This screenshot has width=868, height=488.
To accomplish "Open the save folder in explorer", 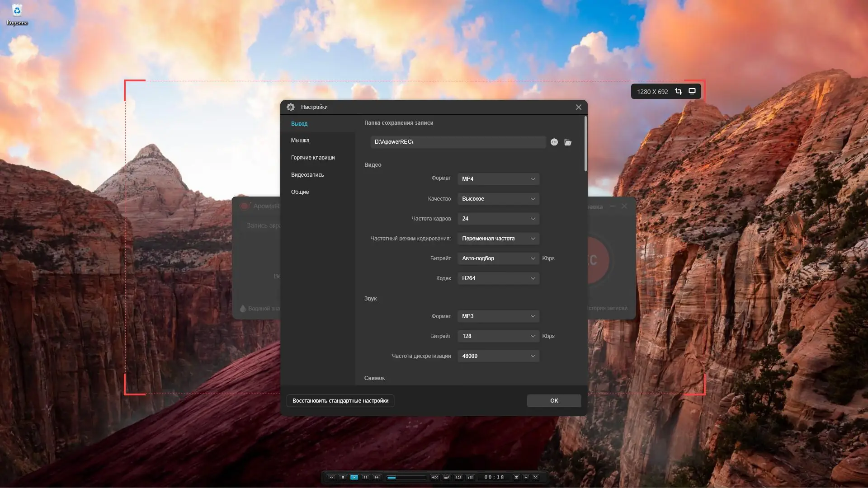I will (568, 142).
